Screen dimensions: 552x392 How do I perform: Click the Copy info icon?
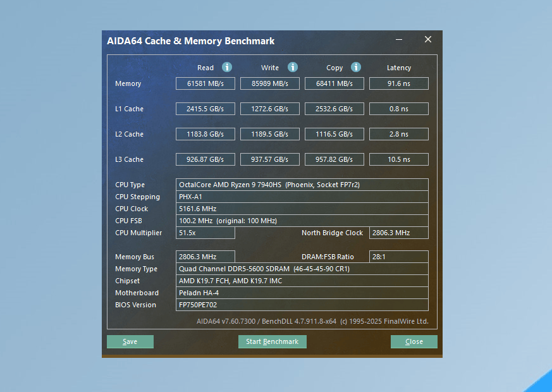pos(356,67)
